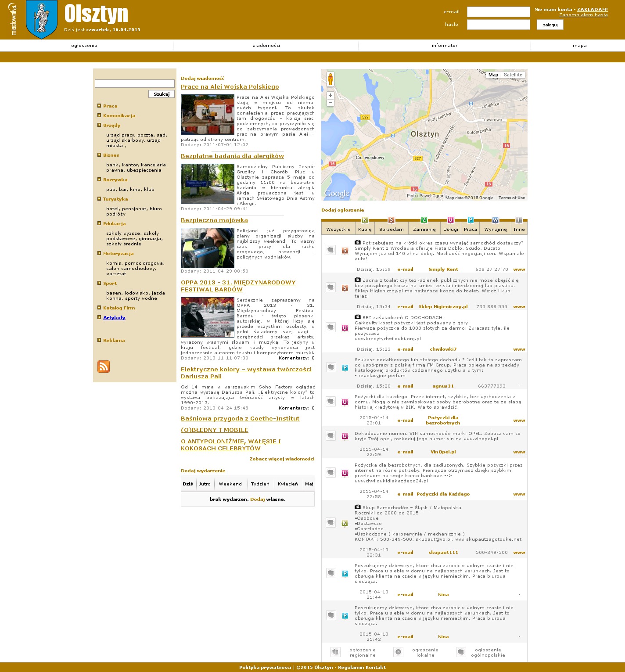Zoom out on the Olsztyn map

click(330, 103)
